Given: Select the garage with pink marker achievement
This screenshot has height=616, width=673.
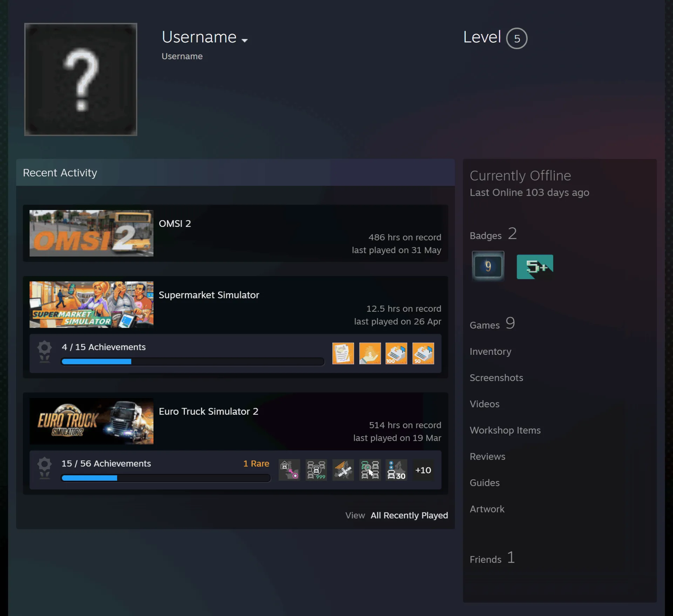Looking at the screenshot, I should click(x=289, y=470).
